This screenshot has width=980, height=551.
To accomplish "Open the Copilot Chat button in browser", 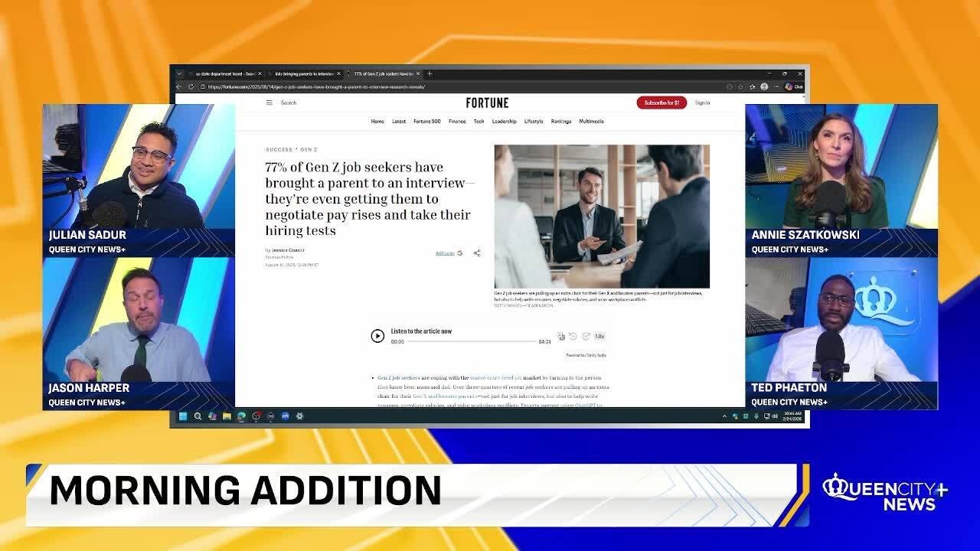I will tap(793, 86).
